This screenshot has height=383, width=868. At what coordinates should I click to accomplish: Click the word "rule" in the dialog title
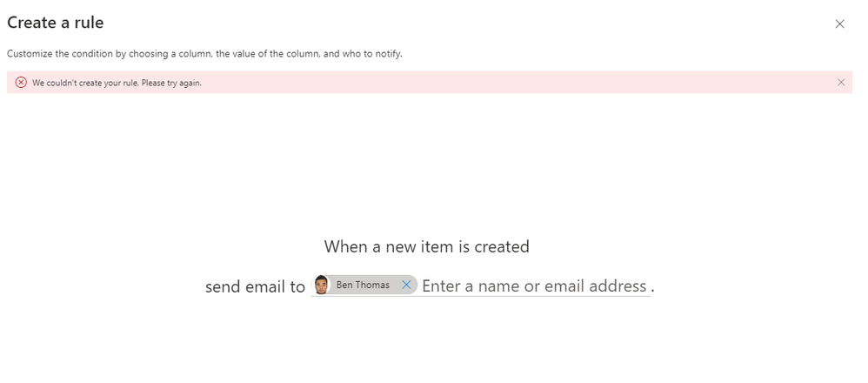[88, 23]
